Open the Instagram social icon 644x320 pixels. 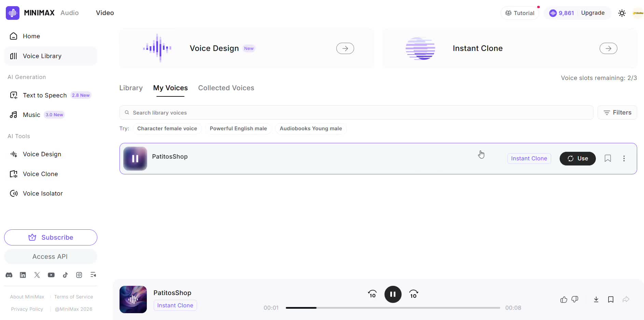tap(79, 275)
